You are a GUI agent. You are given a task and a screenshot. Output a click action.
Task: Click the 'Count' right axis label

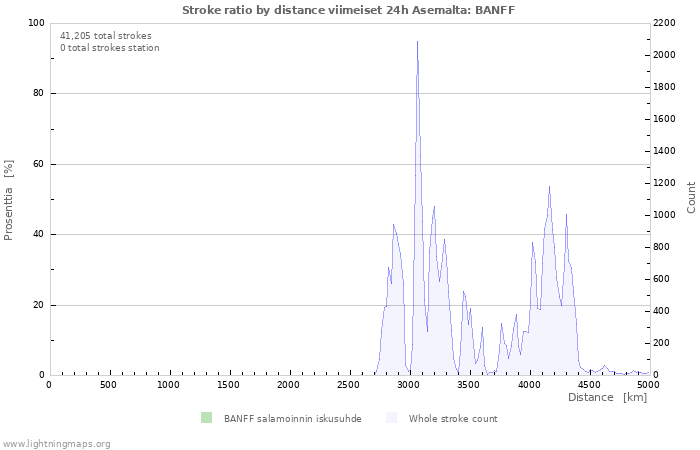click(691, 198)
